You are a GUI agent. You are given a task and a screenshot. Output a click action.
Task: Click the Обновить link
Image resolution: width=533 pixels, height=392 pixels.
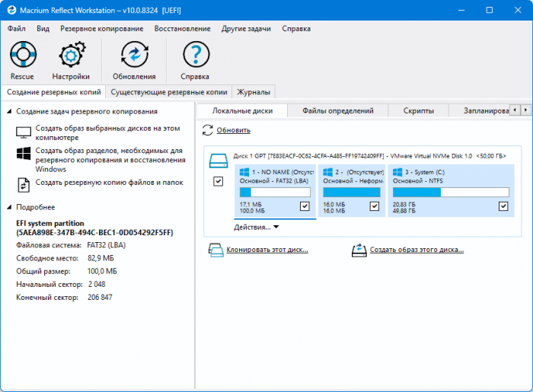pos(234,130)
